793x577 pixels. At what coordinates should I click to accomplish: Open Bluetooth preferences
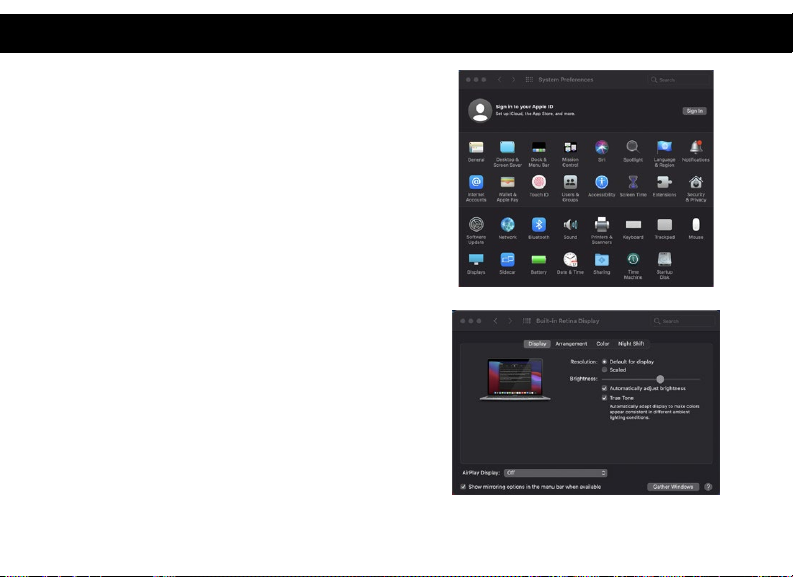[x=539, y=228]
